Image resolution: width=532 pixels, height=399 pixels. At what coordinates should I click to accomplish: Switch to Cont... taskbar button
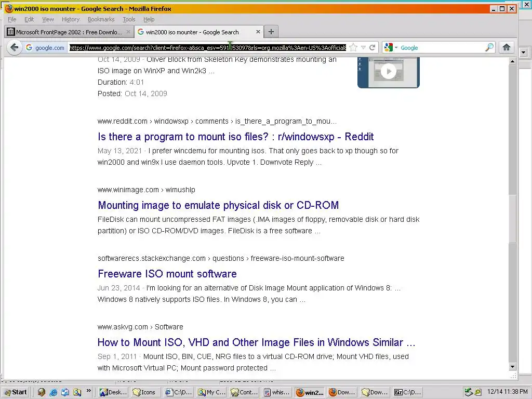[x=244, y=392]
